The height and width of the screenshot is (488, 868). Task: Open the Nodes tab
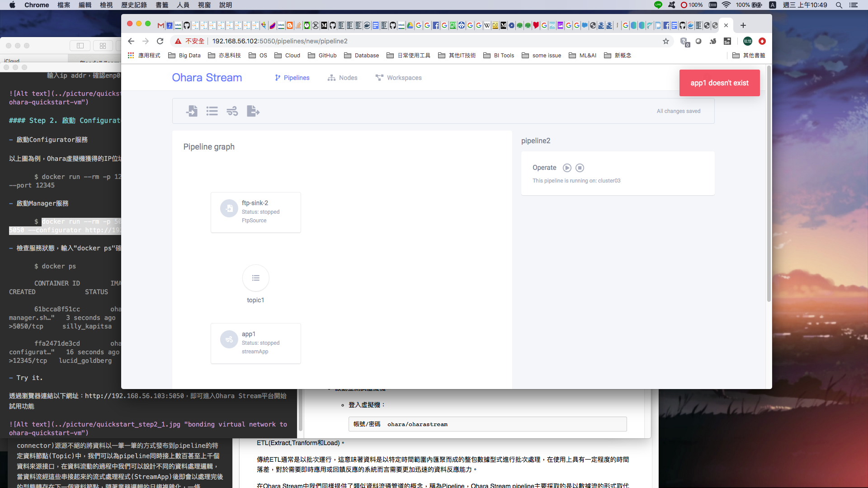[343, 78]
